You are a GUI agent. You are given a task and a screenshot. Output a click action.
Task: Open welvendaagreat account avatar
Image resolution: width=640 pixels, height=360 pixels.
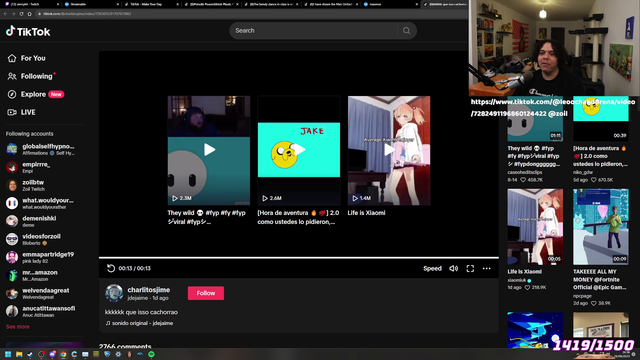point(12,293)
